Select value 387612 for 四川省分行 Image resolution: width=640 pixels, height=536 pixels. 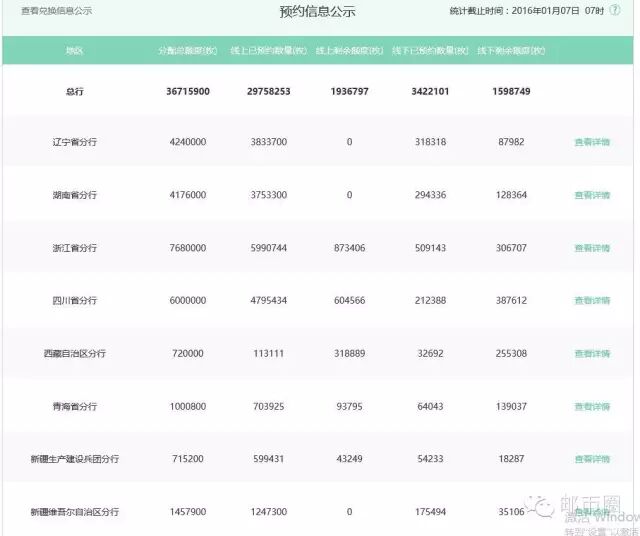click(511, 300)
